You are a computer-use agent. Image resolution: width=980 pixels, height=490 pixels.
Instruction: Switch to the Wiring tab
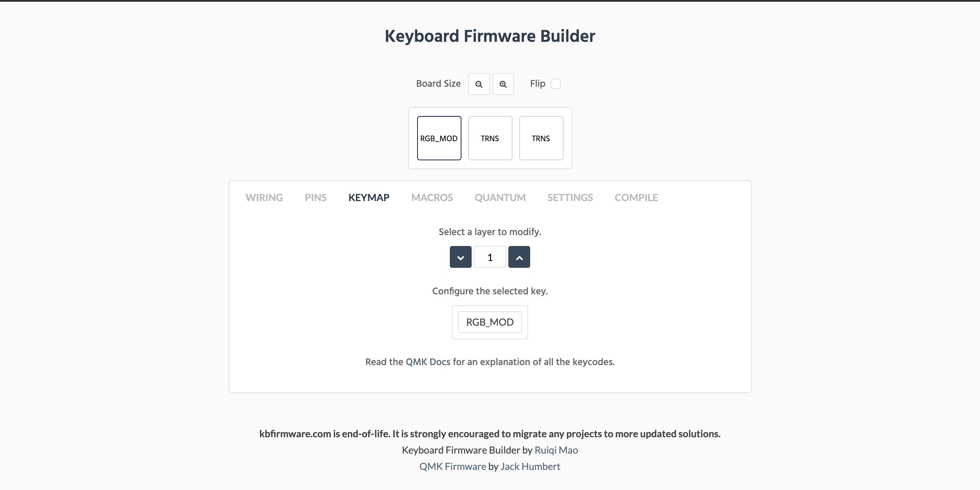[x=264, y=197]
